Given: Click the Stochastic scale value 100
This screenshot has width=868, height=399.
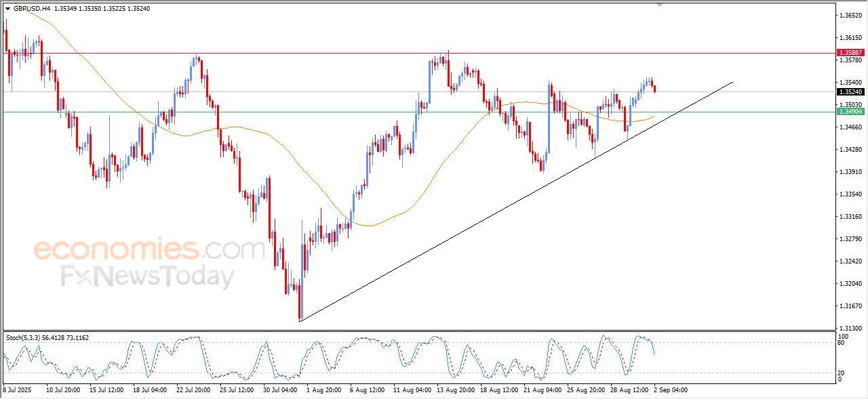Looking at the screenshot, I should click(844, 336).
